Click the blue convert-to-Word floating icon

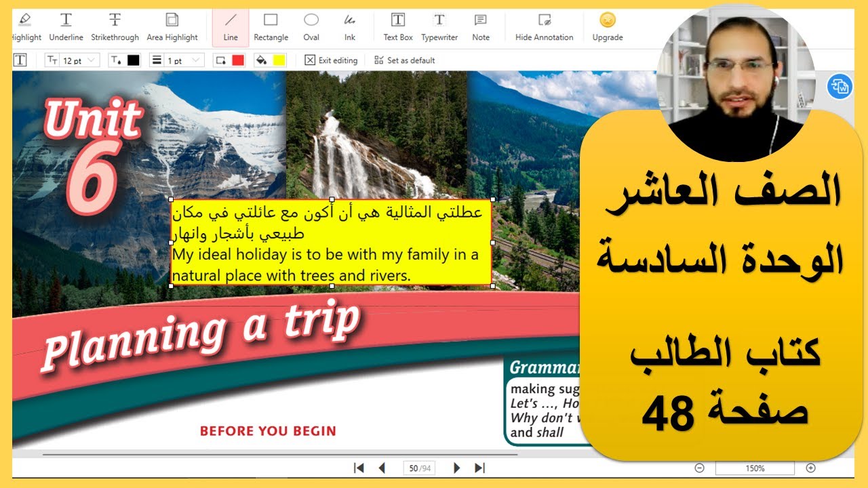[x=840, y=87]
